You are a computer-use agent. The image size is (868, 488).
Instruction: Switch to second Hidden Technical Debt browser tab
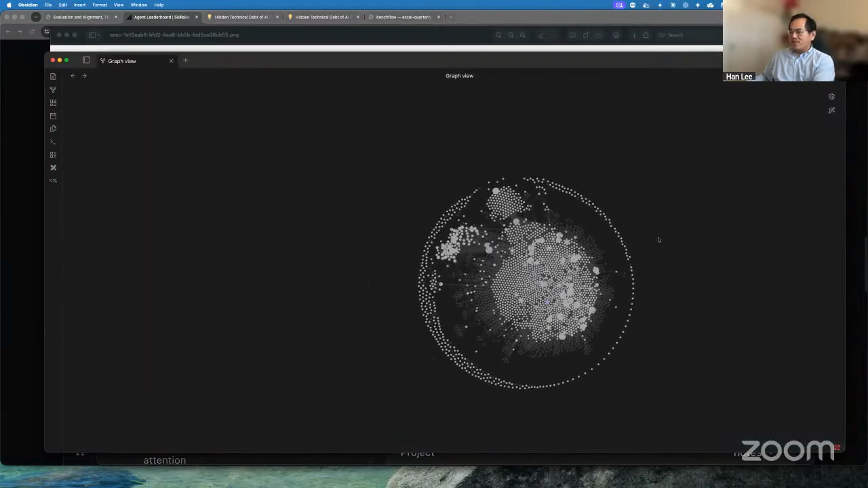(x=323, y=17)
